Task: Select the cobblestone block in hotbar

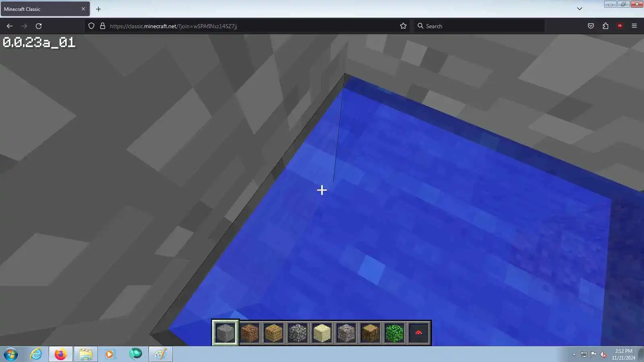Action: pyautogui.click(x=298, y=333)
